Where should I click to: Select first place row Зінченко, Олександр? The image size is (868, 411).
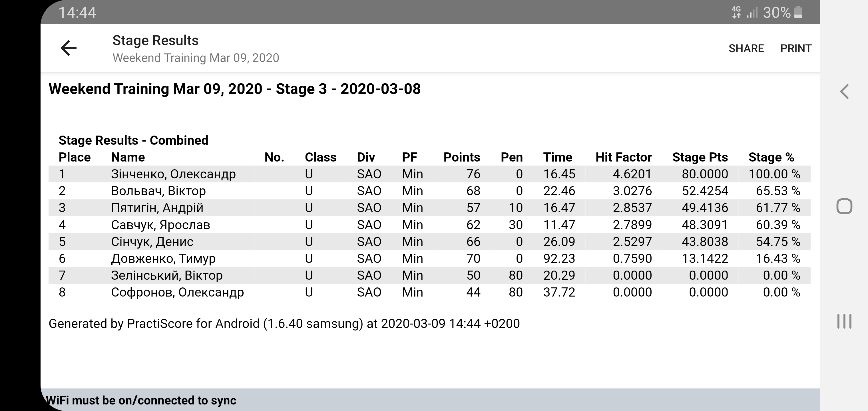173,174
